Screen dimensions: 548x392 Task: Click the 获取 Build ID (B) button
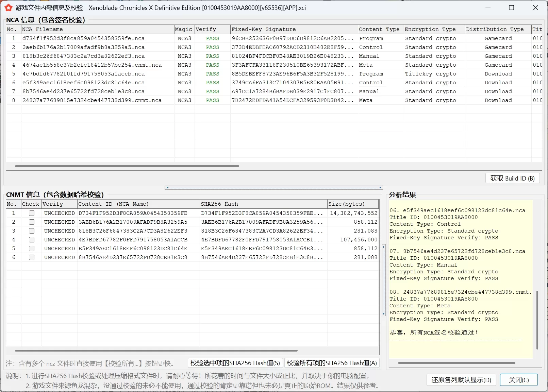pyautogui.click(x=512, y=178)
